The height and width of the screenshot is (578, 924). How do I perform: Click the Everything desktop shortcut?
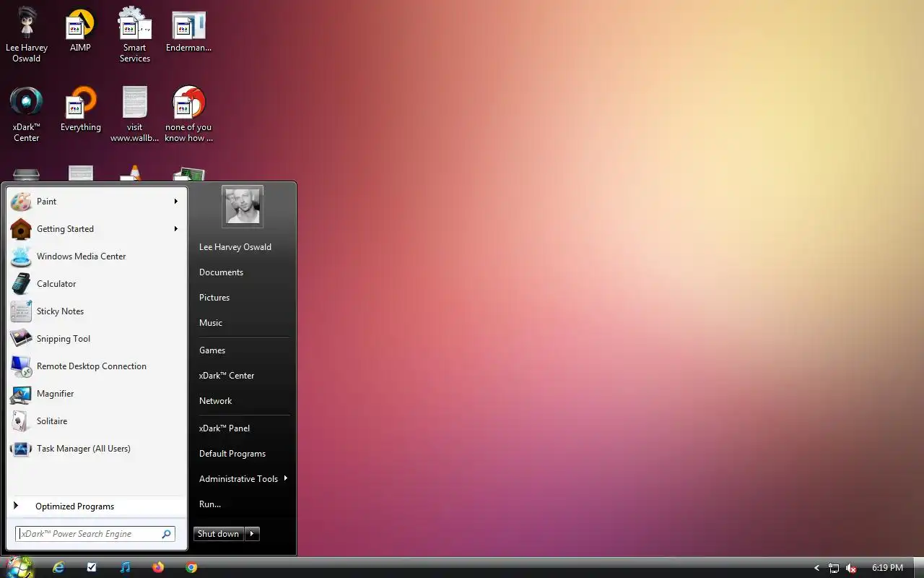click(80, 110)
